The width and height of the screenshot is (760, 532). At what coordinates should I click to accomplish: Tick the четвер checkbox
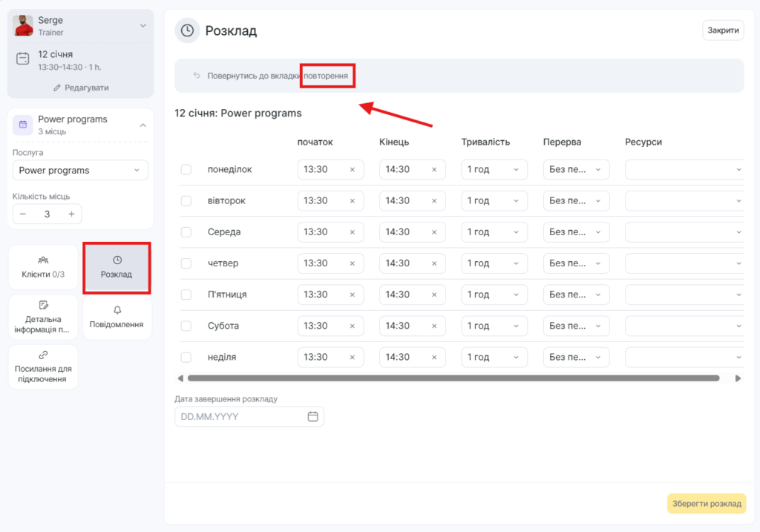point(186,263)
